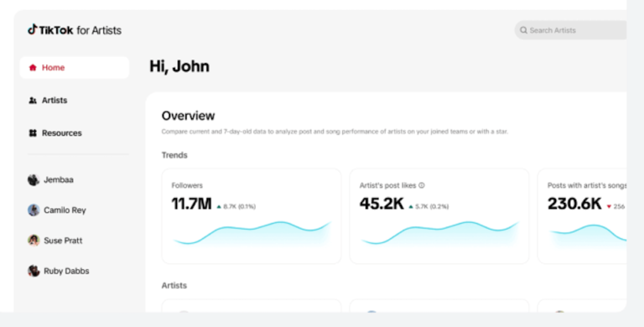Click green up arrow next to 5.7K
Image resolution: width=644 pixels, height=327 pixels.
[411, 206]
